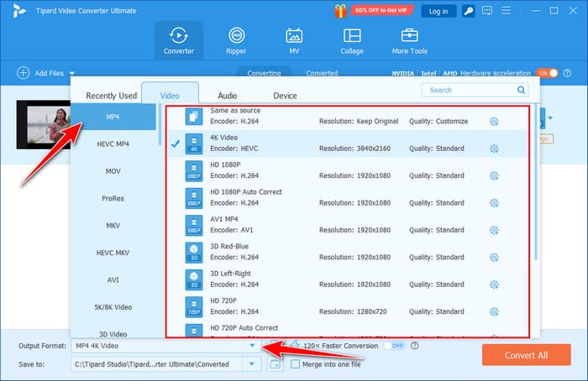588x381 pixels.
Task: Click the hardware acceleration help icon
Action: (567, 73)
